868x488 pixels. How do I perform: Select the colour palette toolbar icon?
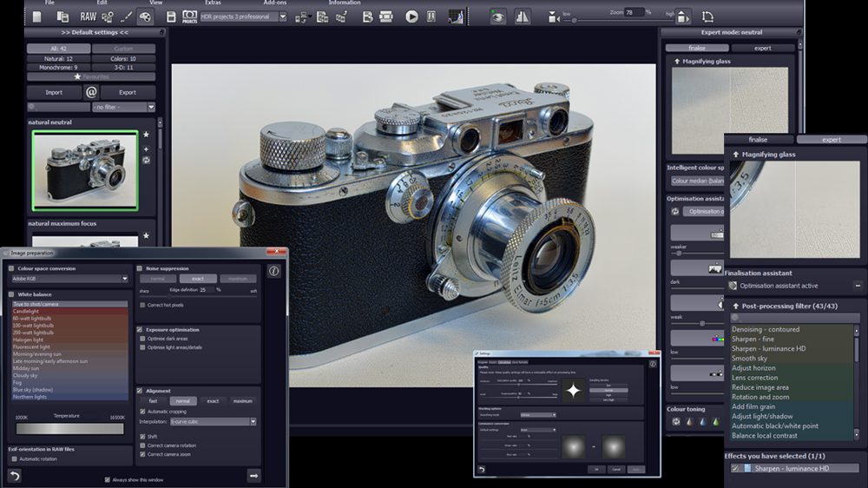145,16
